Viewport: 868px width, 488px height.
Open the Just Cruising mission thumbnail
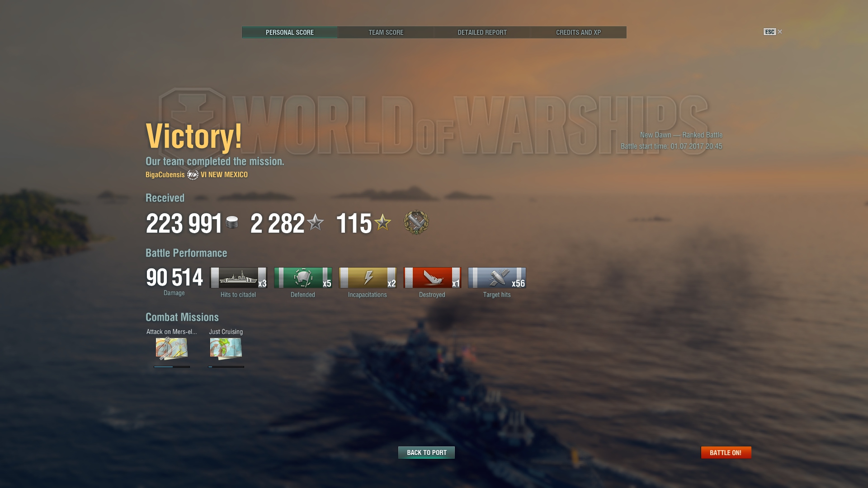tap(226, 348)
